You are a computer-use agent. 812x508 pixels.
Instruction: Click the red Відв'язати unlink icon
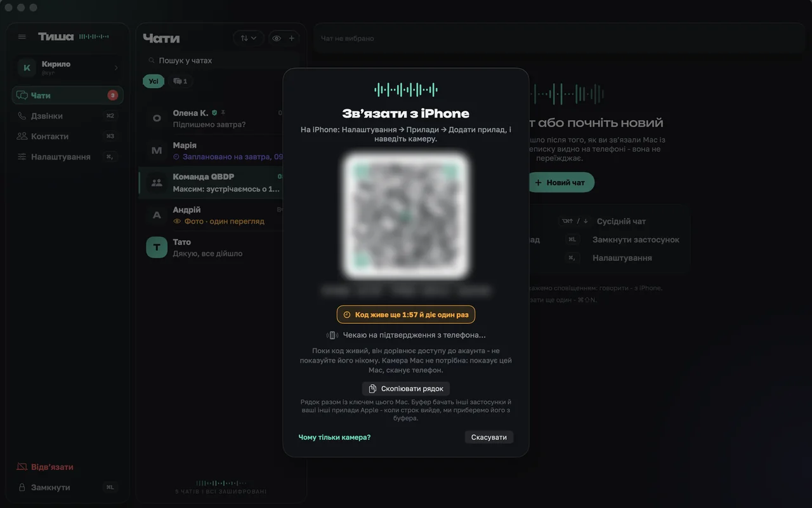click(x=22, y=467)
